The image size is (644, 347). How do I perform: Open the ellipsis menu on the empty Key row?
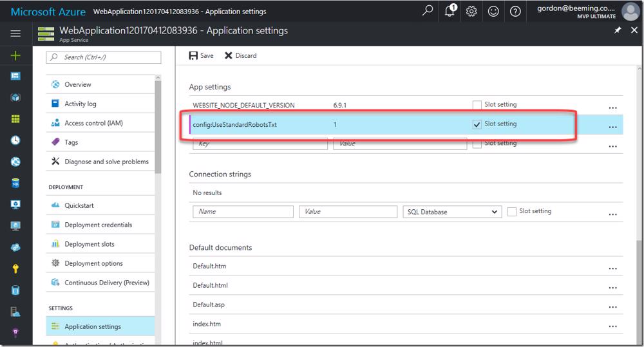[x=613, y=146]
